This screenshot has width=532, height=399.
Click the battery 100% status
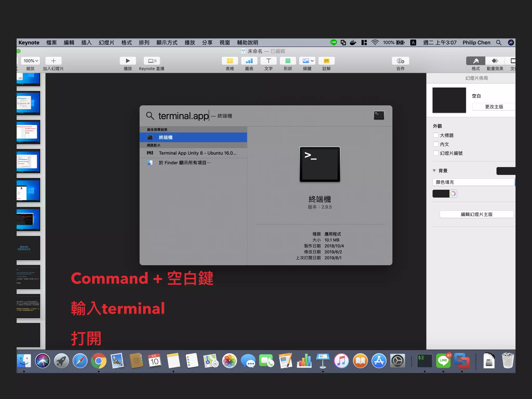coord(394,43)
